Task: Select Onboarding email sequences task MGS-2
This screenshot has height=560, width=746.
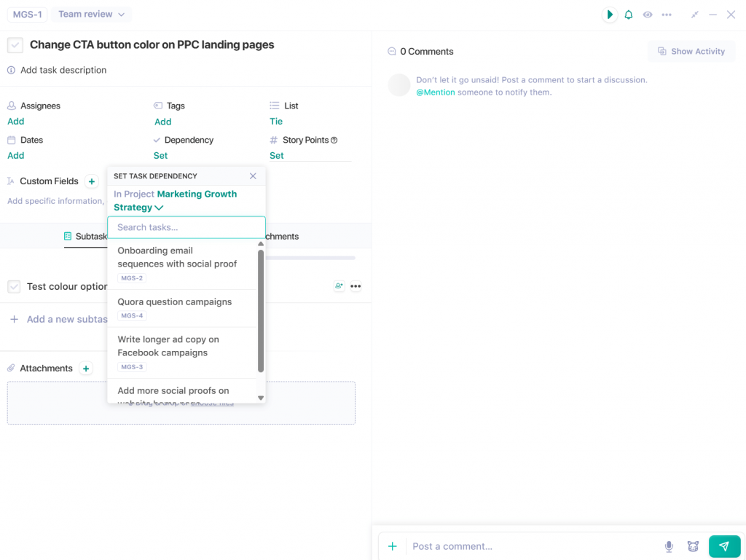Action: tap(183, 264)
